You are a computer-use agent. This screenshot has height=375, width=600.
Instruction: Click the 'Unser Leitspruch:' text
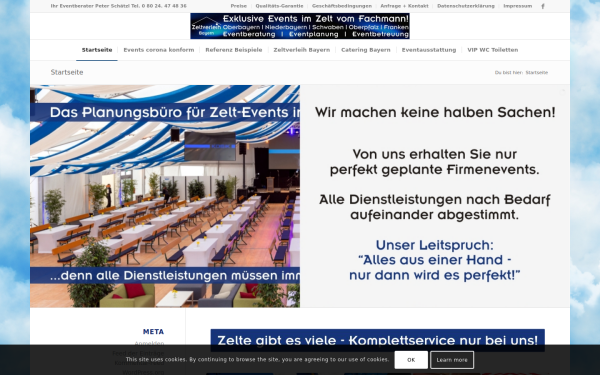[x=435, y=245]
